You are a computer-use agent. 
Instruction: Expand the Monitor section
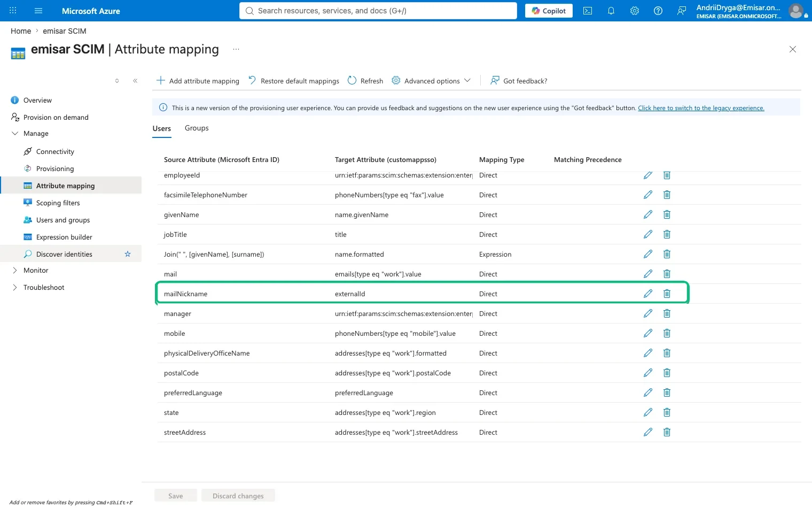[x=15, y=271]
